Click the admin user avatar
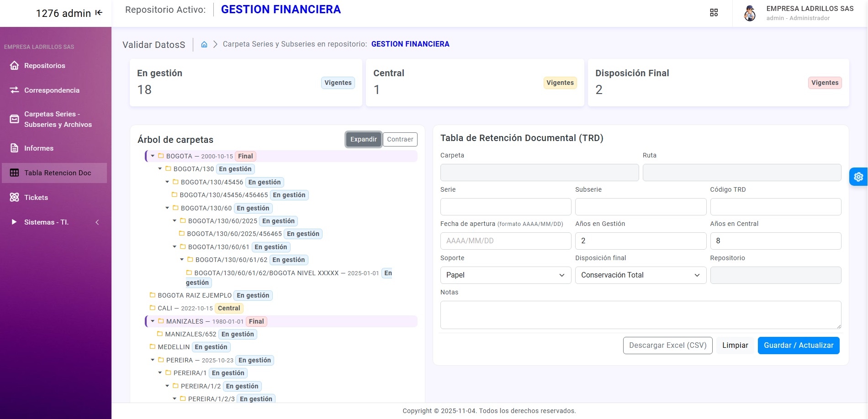This screenshot has height=419, width=868. (749, 13)
